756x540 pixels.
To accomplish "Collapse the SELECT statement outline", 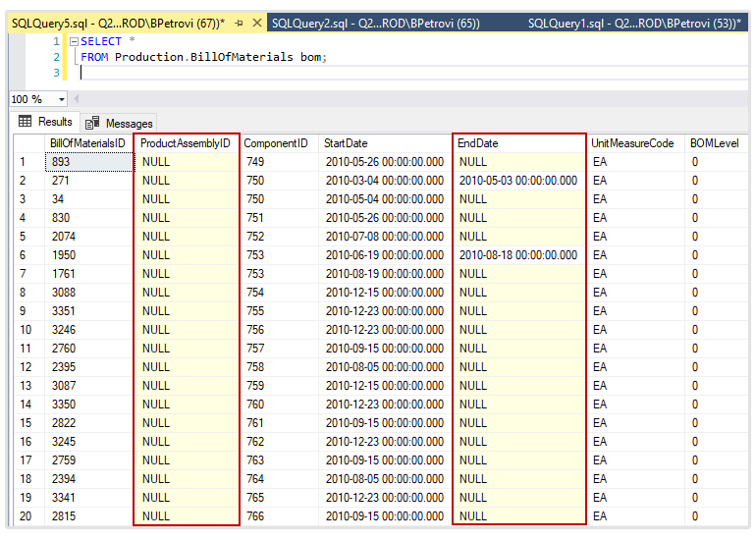I will click(74, 42).
